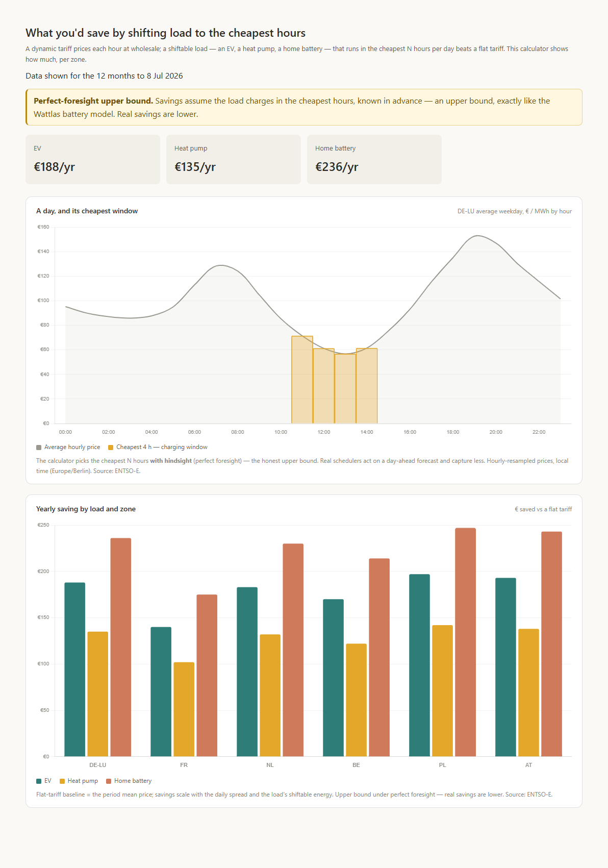
Task: Select the Heat pump €135/yr card
Action: click(234, 159)
